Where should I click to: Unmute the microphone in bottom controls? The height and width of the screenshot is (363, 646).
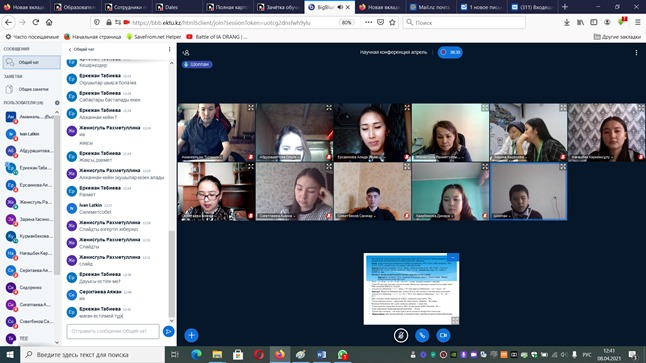click(x=400, y=335)
